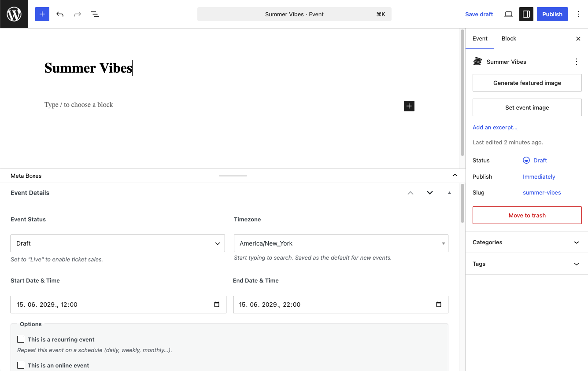Click the event ticket icon beside Summer Vibes
The width and height of the screenshot is (588, 371).
pyautogui.click(x=477, y=62)
